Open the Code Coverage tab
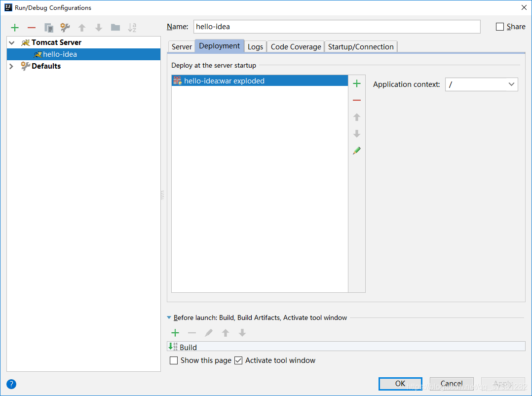 (x=296, y=47)
